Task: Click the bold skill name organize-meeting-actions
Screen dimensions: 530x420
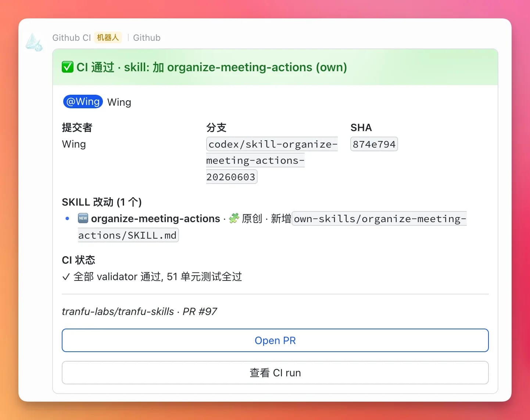Action: 155,218
